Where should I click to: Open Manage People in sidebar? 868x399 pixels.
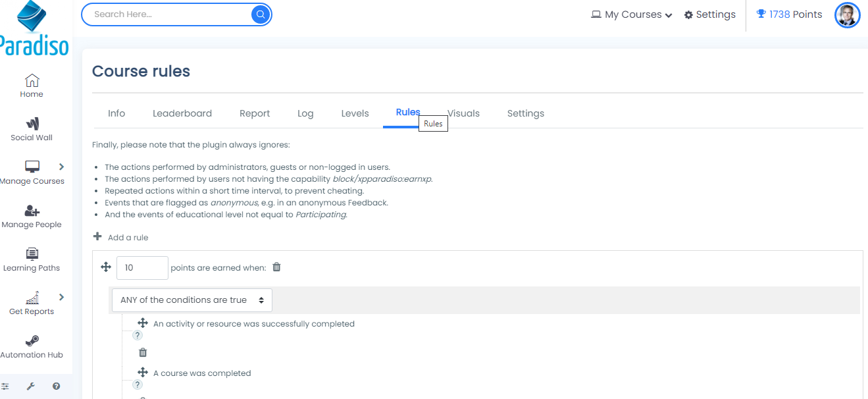pos(32,211)
